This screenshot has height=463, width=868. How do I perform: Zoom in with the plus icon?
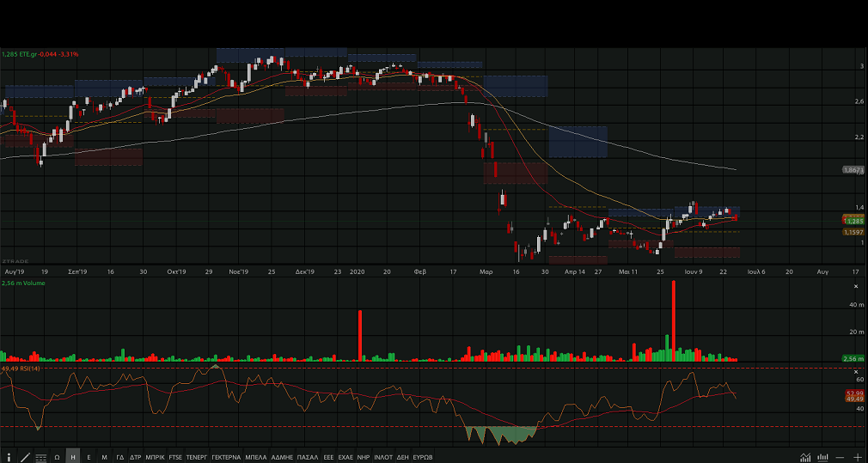click(857, 457)
